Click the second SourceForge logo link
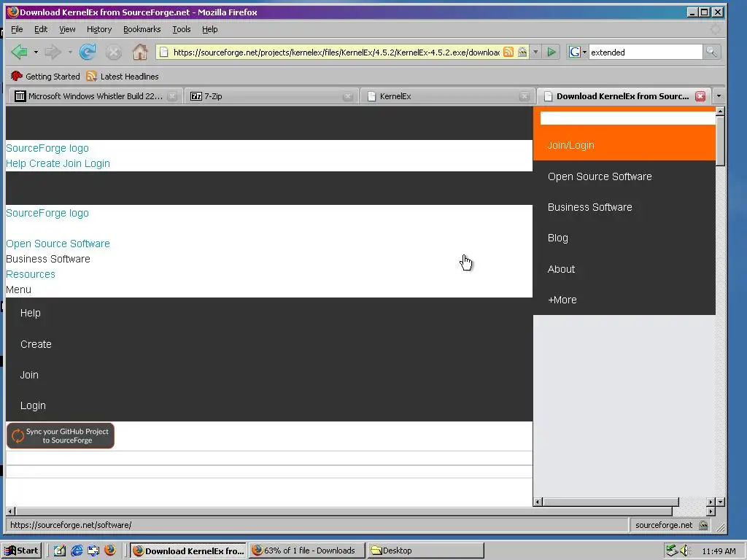Viewport: 747px width, 560px height. (47, 213)
